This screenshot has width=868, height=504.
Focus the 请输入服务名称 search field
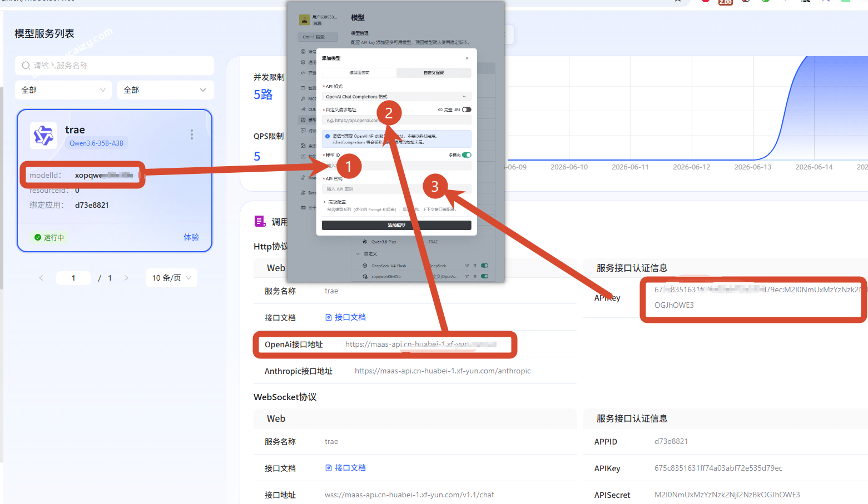[x=115, y=66]
